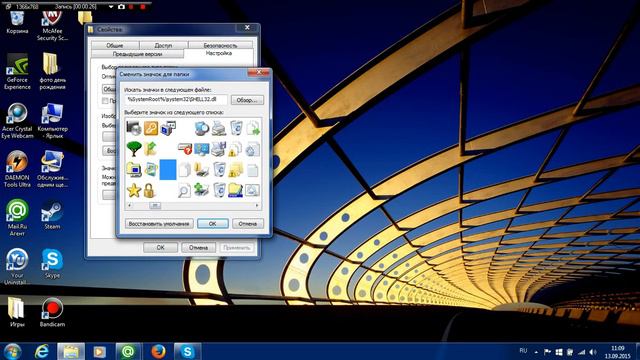Select the Настройка tab
Image resolution: width=640 pixels, height=360 pixels.
click(x=219, y=53)
